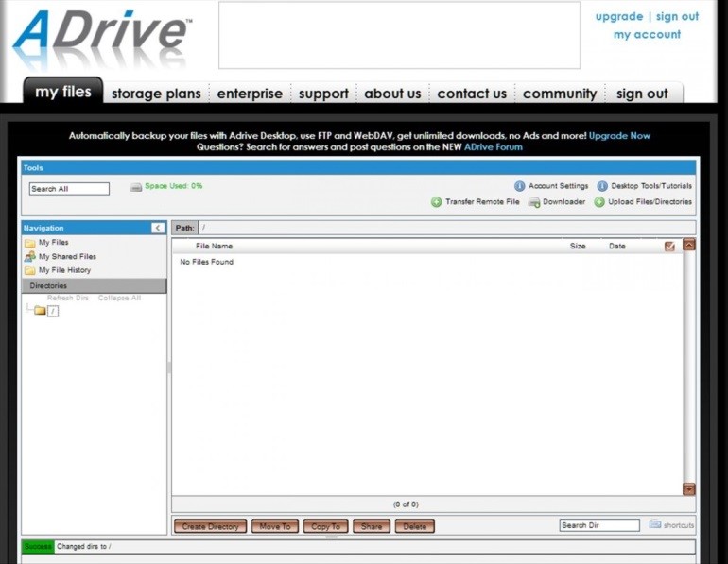This screenshot has width=728, height=564.
Task: Click Transfer Remote File
Action: [482, 202]
